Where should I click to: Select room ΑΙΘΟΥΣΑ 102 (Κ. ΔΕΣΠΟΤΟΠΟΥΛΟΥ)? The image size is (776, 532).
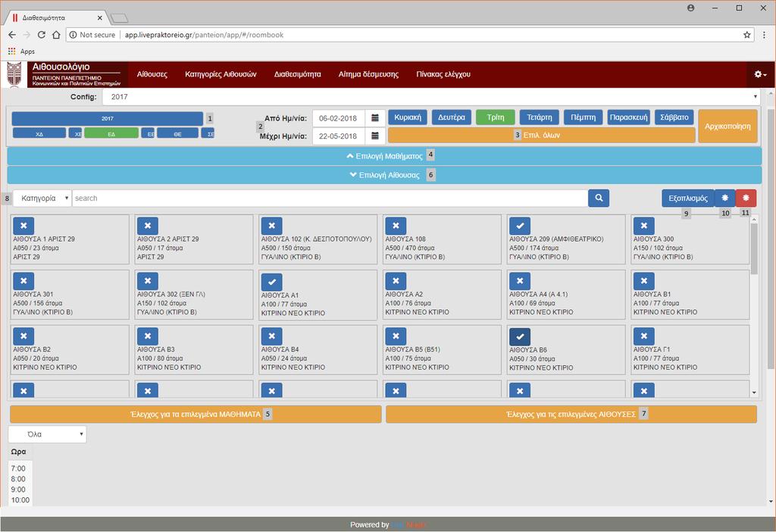[272, 226]
